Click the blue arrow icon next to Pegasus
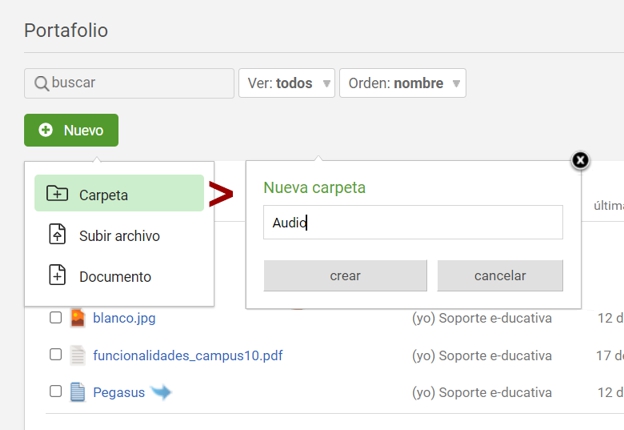Screen dimensions: 624x430 (x=160, y=392)
